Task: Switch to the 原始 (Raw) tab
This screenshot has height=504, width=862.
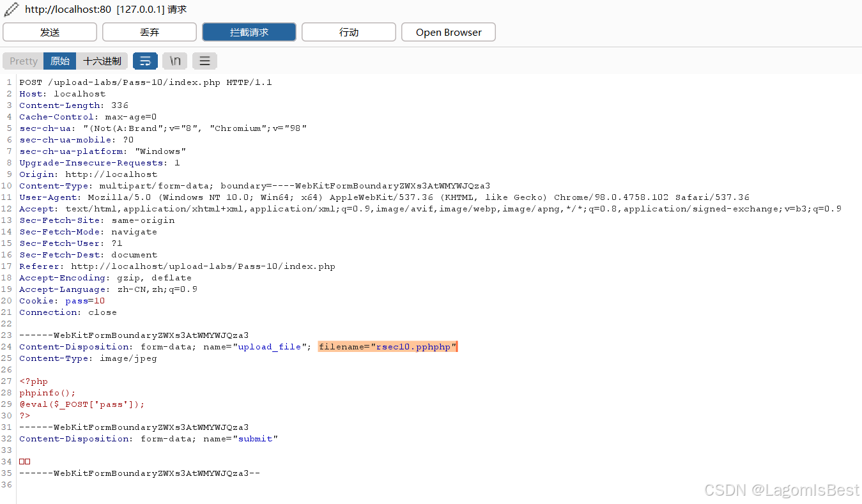Action: pyautogui.click(x=60, y=61)
